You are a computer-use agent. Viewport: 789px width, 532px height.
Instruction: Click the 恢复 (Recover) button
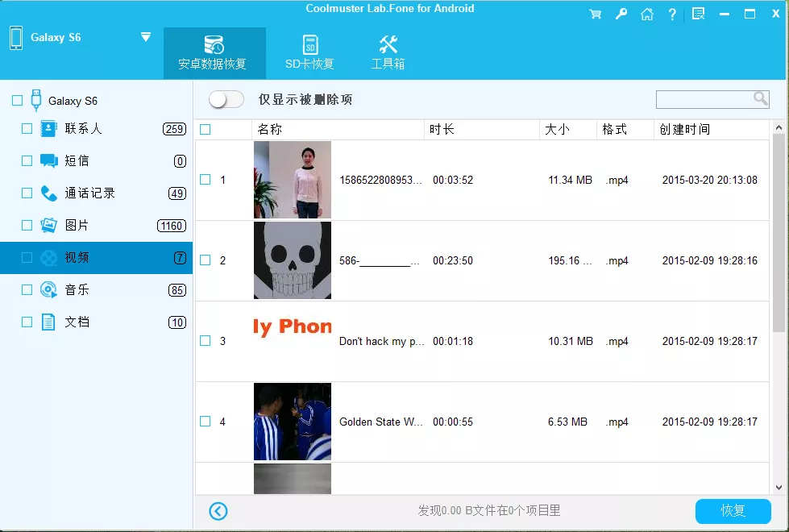tap(733, 511)
